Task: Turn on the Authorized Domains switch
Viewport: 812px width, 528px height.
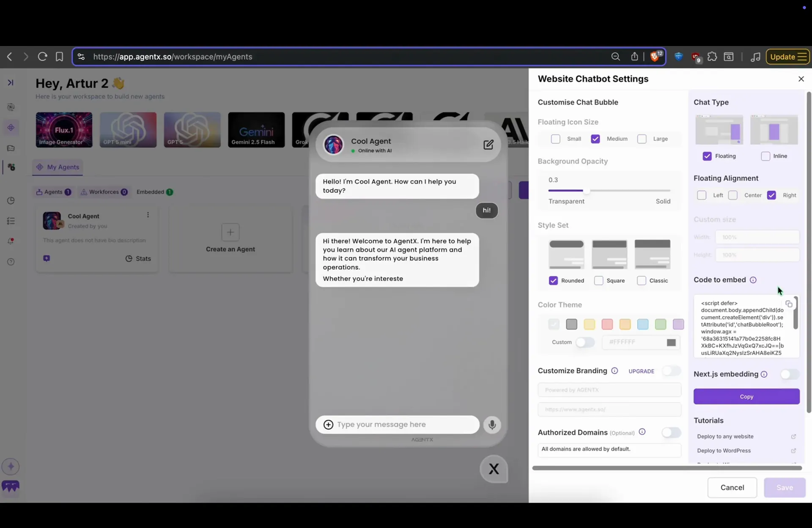Action: click(x=671, y=432)
